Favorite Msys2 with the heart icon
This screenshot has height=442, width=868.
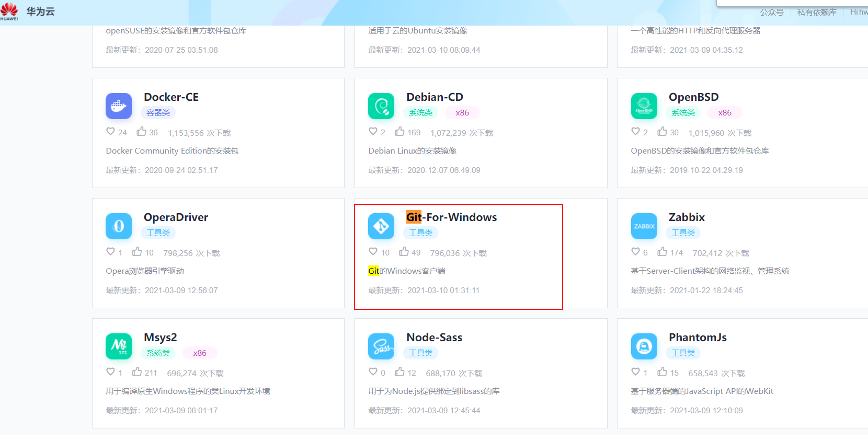click(x=110, y=372)
